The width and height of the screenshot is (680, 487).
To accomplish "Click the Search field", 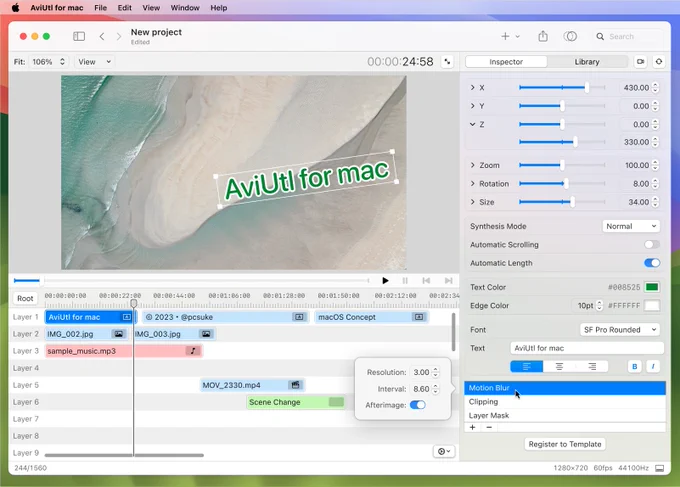I will pos(628,36).
